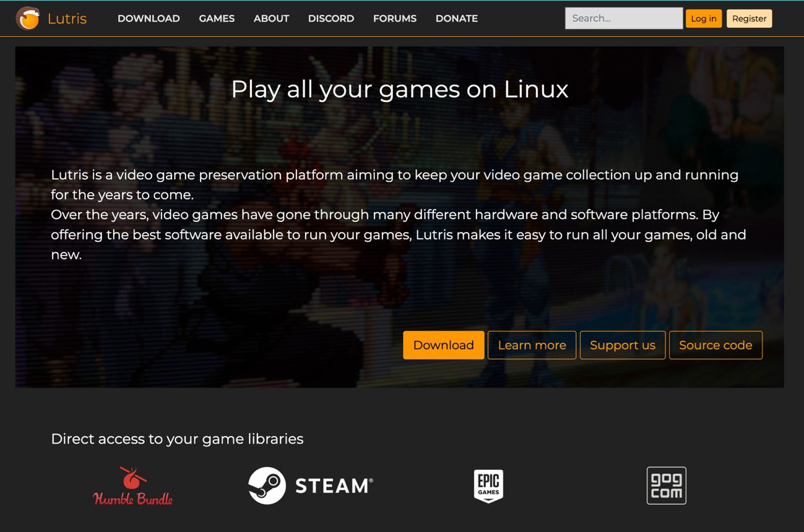This screenshot has height=532, width=804.
Task: Open the Epic Games library icon
Action: [488, 486]
